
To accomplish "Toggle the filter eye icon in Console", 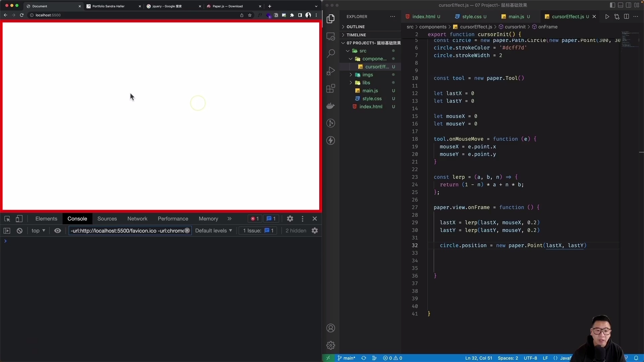I will tap(58, 231).
